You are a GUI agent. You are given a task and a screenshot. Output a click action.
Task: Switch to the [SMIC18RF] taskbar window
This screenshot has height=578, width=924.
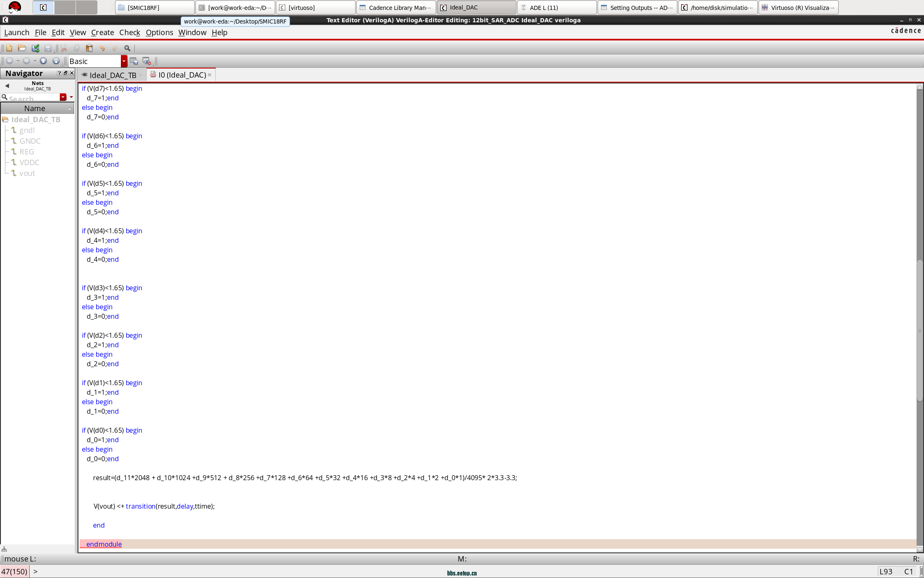[x=155, y=7]
